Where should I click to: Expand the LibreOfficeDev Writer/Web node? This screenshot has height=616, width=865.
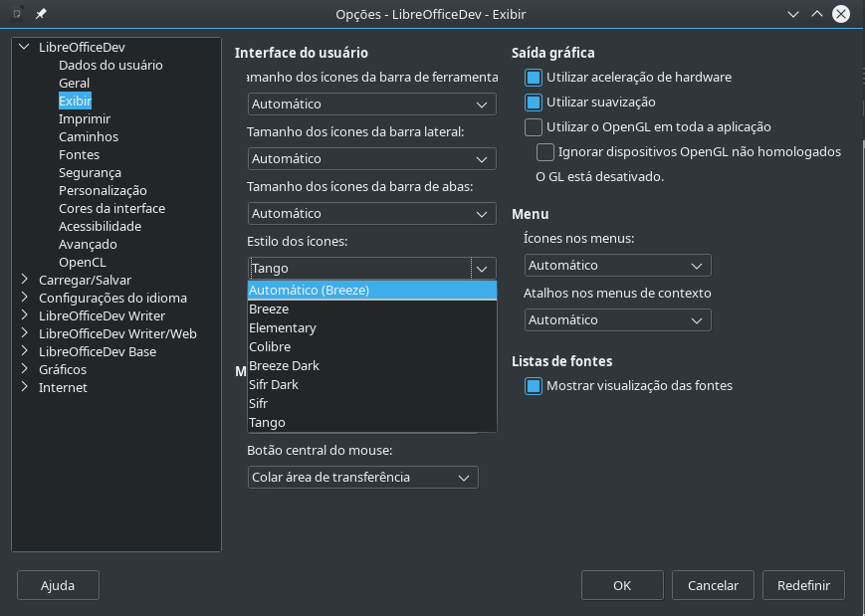[24, 333]
